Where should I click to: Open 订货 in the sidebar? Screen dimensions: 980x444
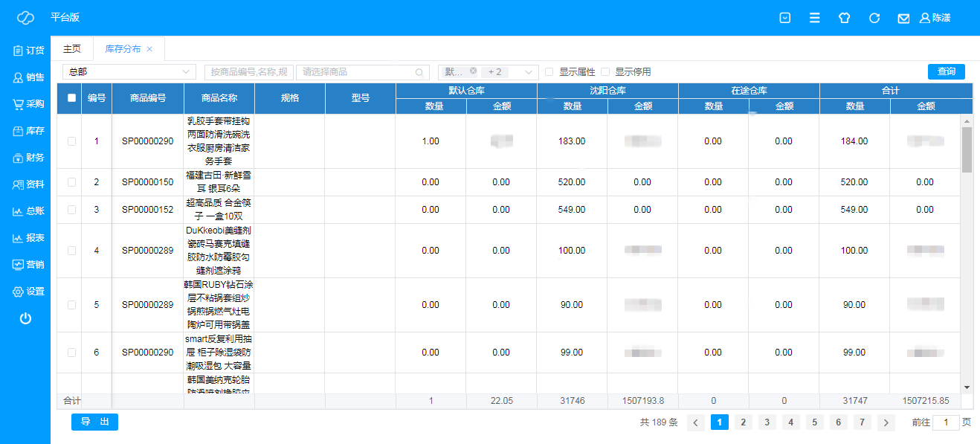tap(28, 51)
